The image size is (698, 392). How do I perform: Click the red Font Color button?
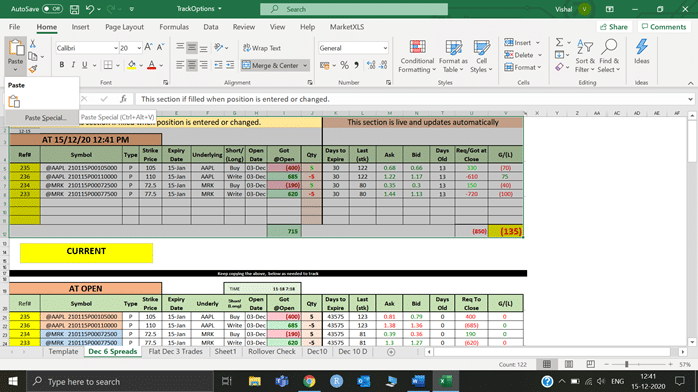pyautogui.click(x=152, y=65)
